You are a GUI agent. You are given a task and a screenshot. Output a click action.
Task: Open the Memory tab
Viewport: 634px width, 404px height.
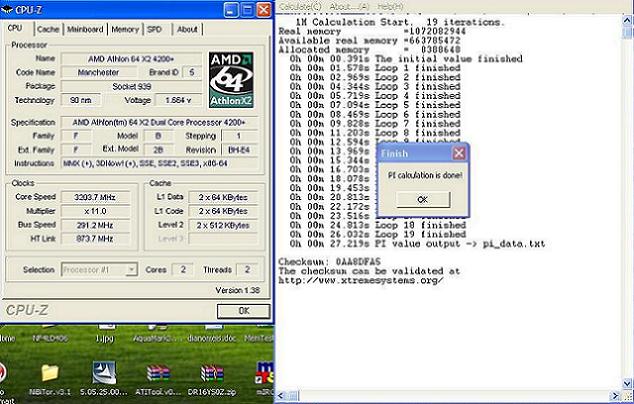[x=125, y=29]
